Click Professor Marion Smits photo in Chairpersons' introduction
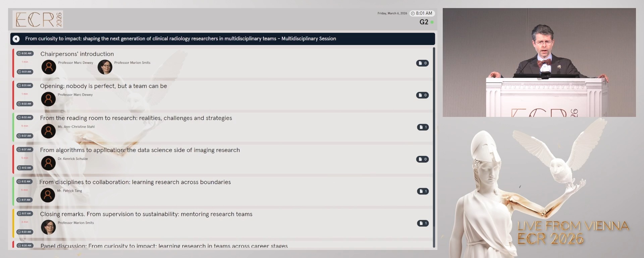 [105, 67]
